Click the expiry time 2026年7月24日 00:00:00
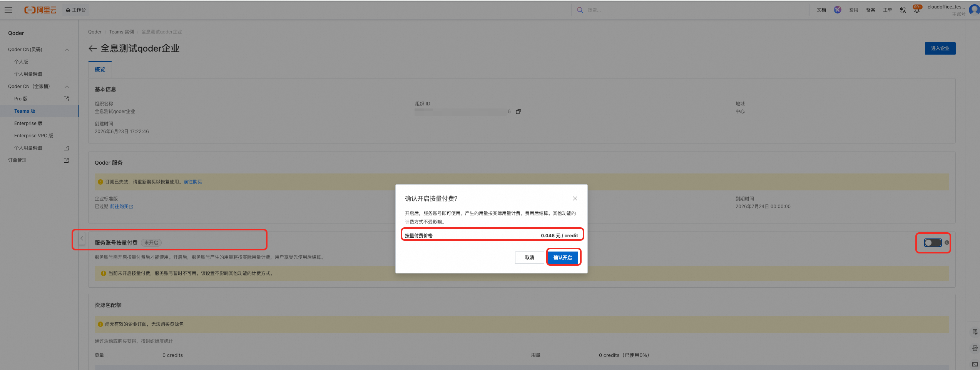The width and height of the screenshot is (980, 370). [763, 207]
